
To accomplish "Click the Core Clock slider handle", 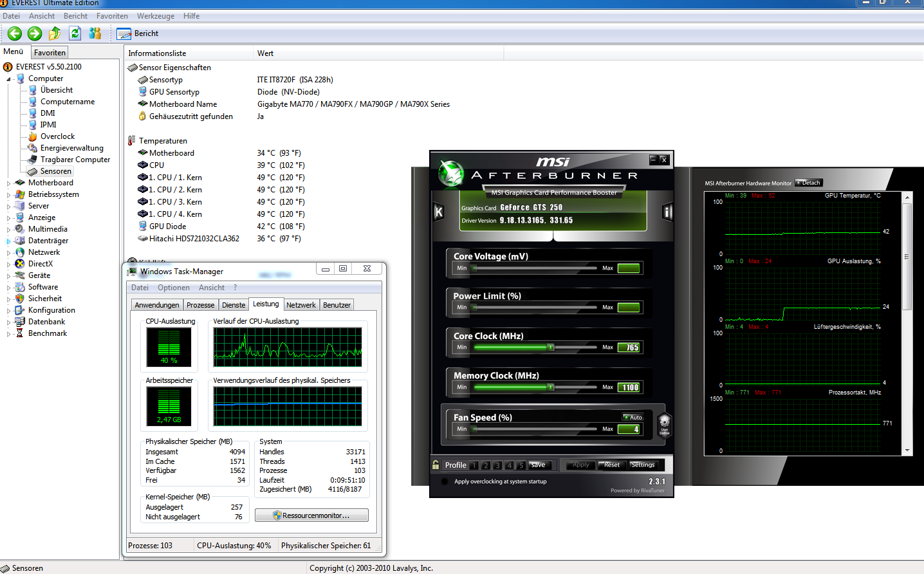I will [551, 347].
